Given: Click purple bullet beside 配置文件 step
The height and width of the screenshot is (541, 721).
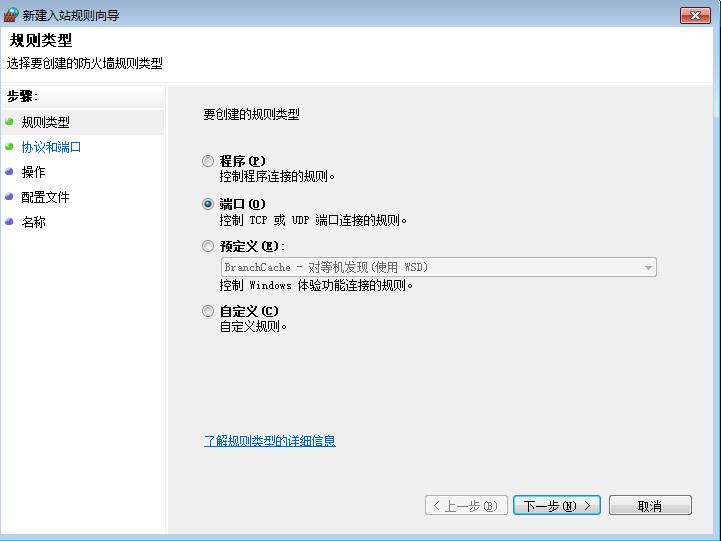Looking at the screenshot, I should [9, 196].
